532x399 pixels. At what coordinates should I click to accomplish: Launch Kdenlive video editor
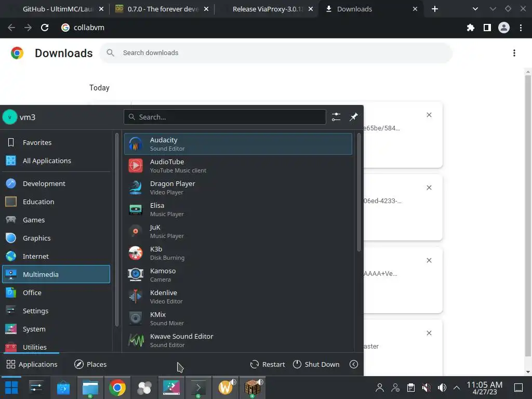click(238, 297)
